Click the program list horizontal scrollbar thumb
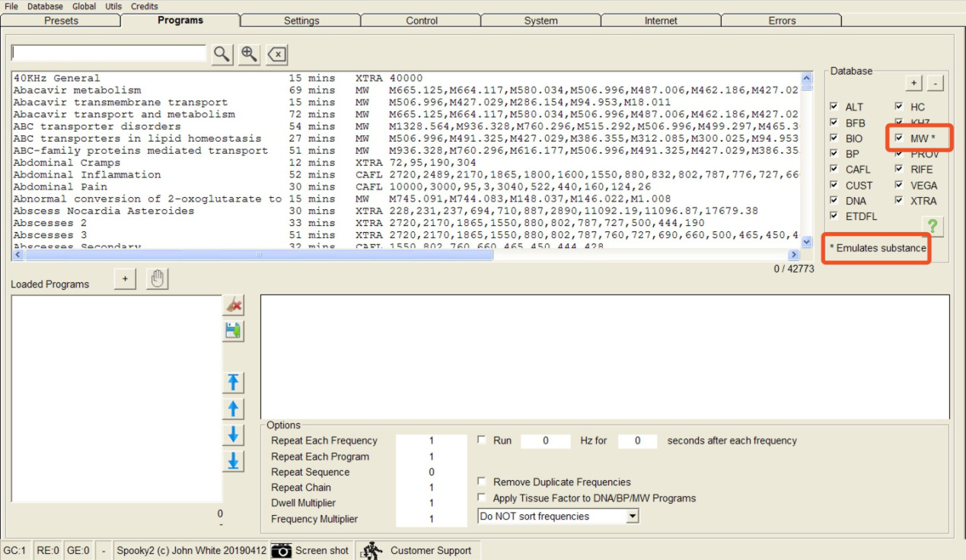The image size is (966, 560). 259,255
